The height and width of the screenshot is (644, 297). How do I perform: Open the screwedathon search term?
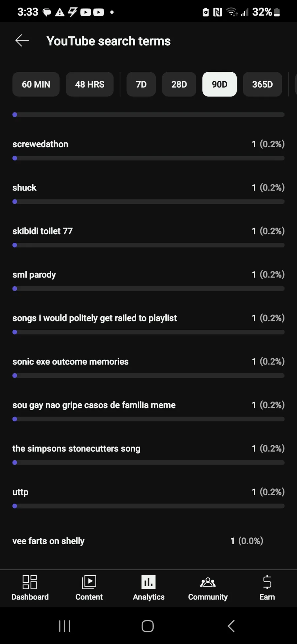coord(40,144)
